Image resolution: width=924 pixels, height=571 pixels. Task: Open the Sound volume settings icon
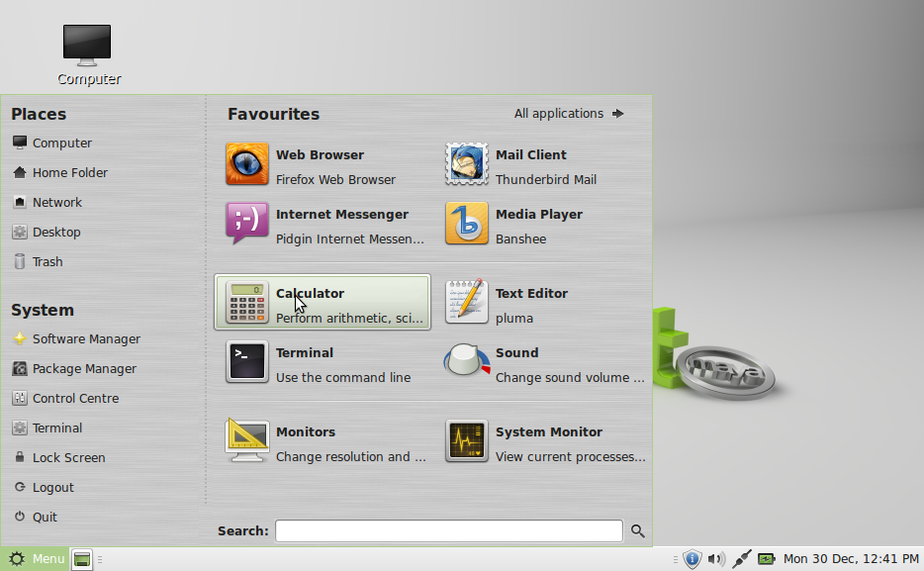point(466,360)
